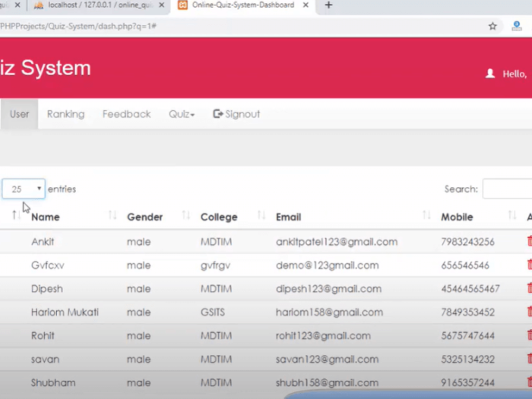Image resolution: width=532 pixels, height=399 pixels.
Task: Close the localhost phpMyAdmin tab
Action: click(161, 5)
